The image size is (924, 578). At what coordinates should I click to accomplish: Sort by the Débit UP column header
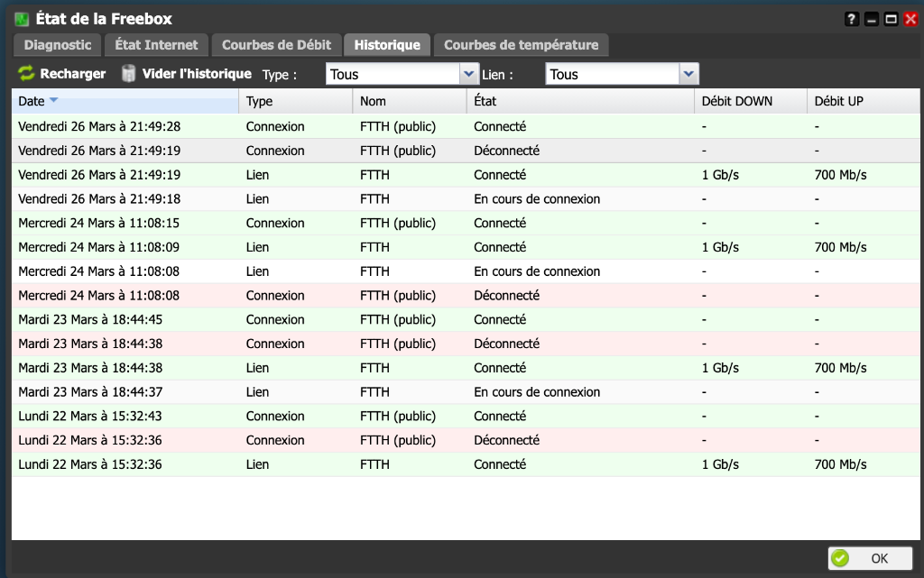[864, 101]
